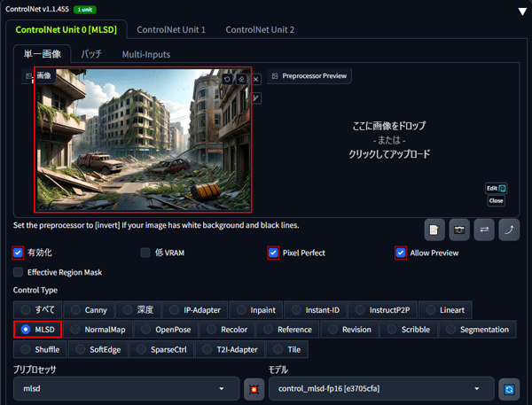
Task: Select the 深度 control type
Action: point(138,309)
